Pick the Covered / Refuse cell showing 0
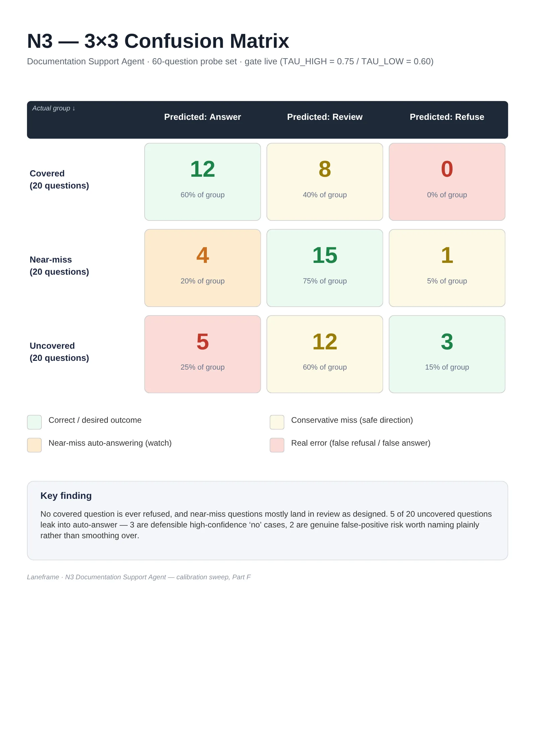This screenshot has height=756, width=535. pyautogui.click(x=447, y=182)
